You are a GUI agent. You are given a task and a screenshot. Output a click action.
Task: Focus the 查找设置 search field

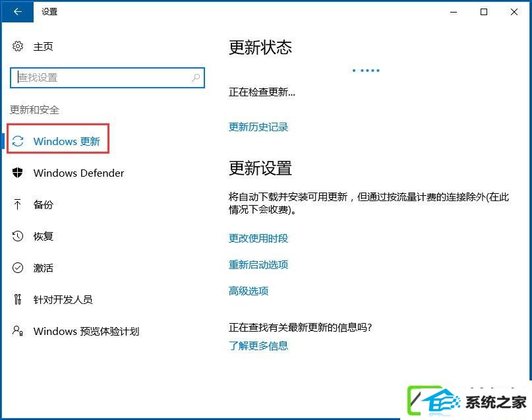[107, 78]
